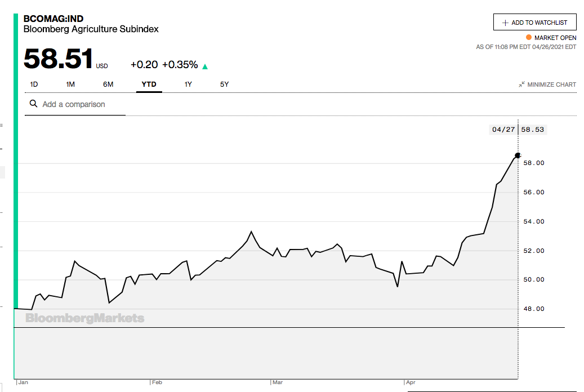Click the 52.00 price axis label
This screenshot has height=392, width=584.
click(534, 251)
